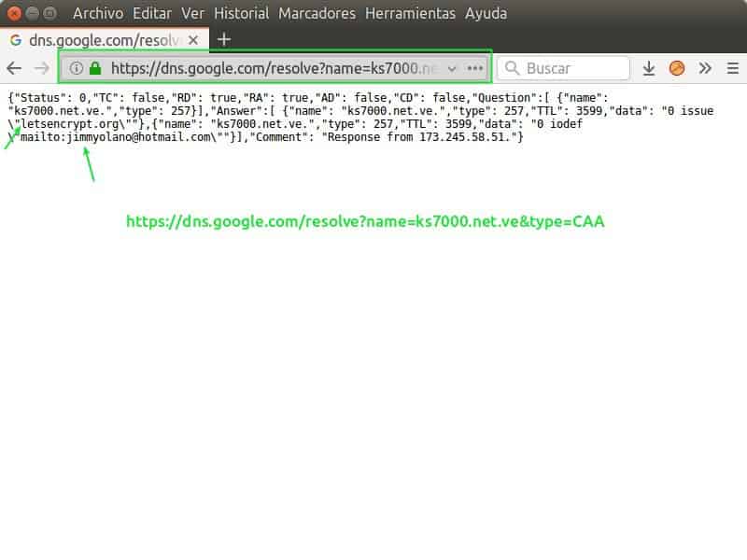Minimize the browser window
Image resolution: width=747 pixels, height=560 pixels.
coord(33,13)
